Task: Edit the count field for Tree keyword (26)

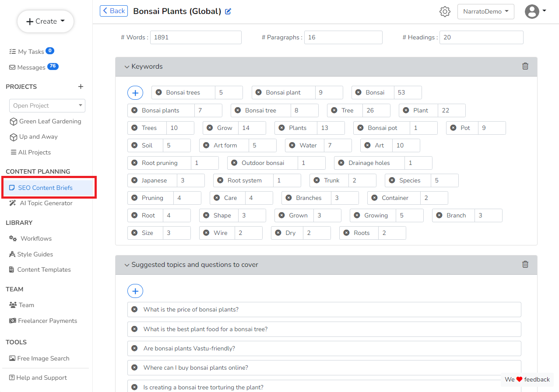Action: (376, 110)
